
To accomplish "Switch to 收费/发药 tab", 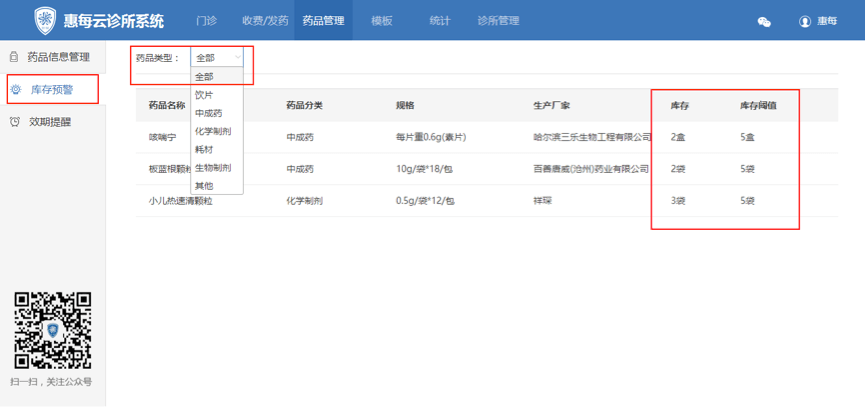I will click(x=265, y=21).
